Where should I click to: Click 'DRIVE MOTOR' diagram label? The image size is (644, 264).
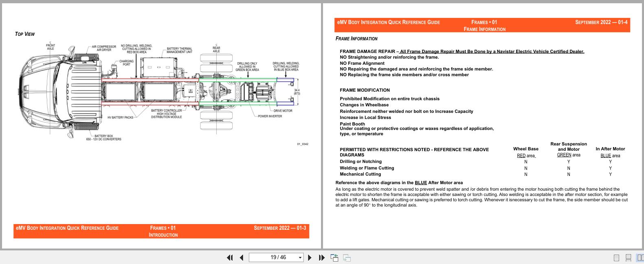(283, 111)
